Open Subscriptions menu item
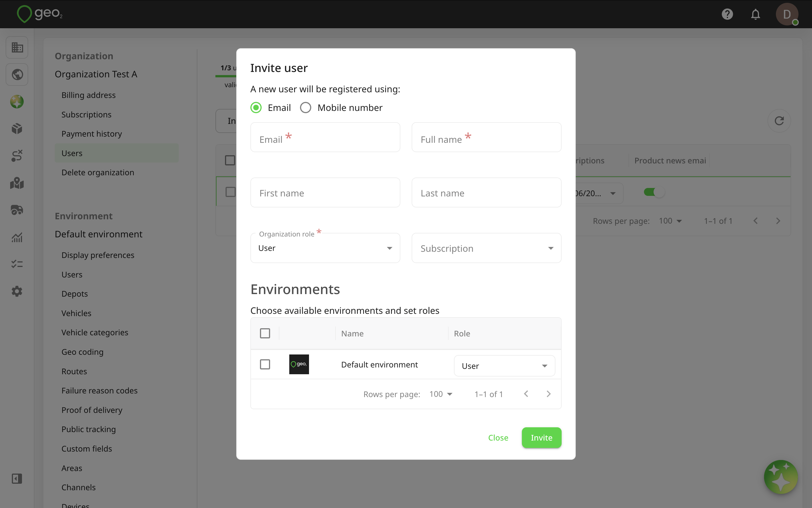Image resolution: width=812 pixels, height=508 pixels. click(x=86, y=115)
